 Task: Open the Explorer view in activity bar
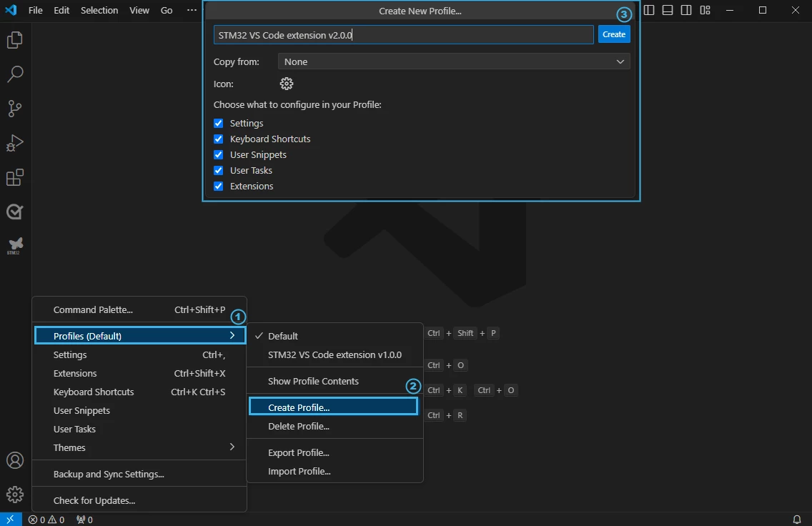pyautogui.click(x=14, y=40)
